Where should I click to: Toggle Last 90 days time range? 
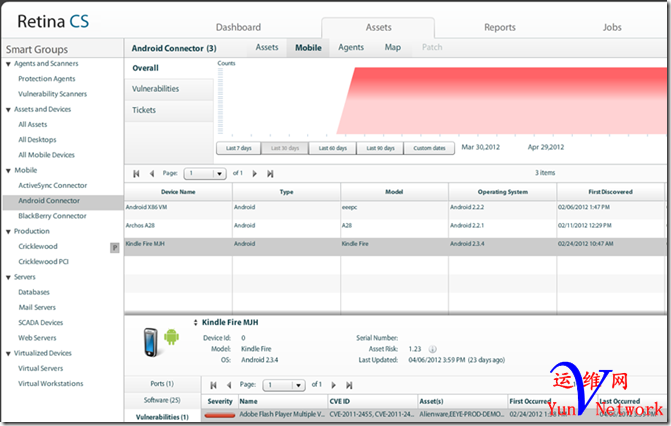pyautogui.click(x=379, y=148)
